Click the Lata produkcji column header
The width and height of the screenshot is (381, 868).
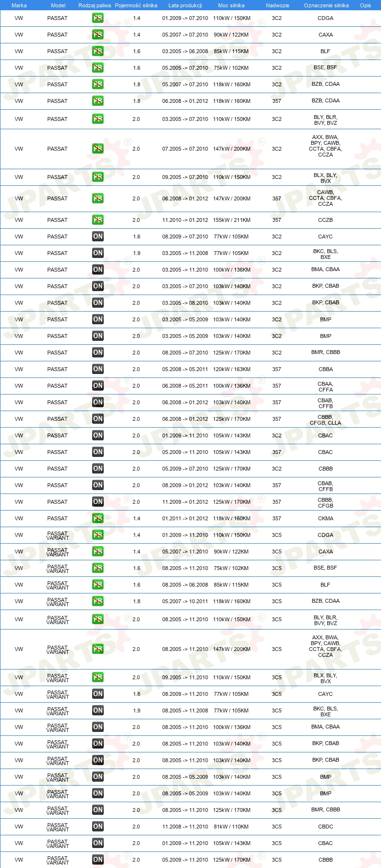(x=185, y=5)
